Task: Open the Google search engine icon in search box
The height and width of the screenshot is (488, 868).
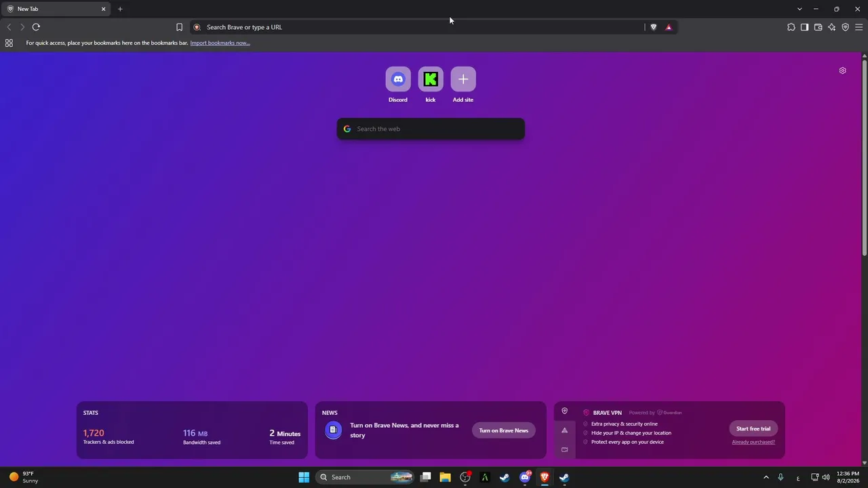Action: coord(347,129)
